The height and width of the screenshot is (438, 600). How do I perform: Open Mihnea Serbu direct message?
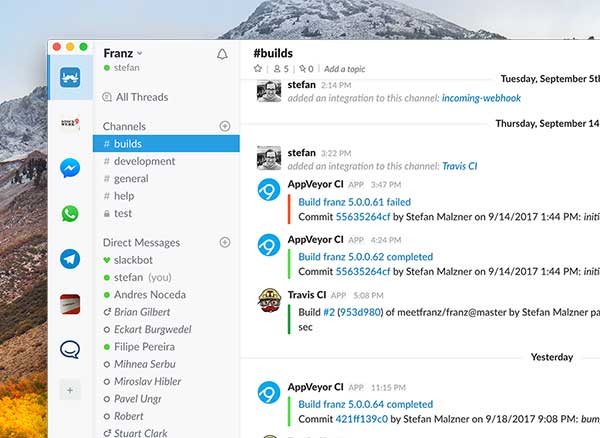coord(166,364)
